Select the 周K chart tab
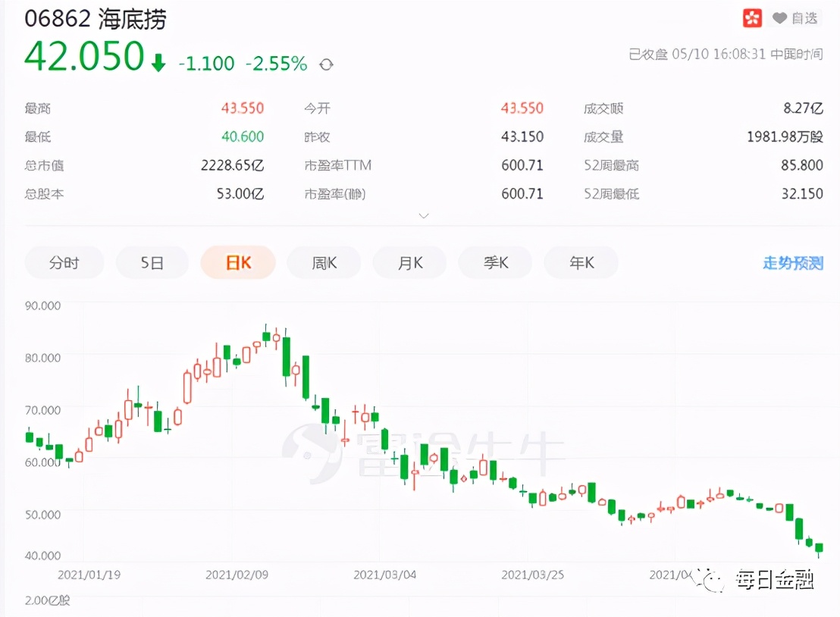840x617 pixels. pos(324,262)
